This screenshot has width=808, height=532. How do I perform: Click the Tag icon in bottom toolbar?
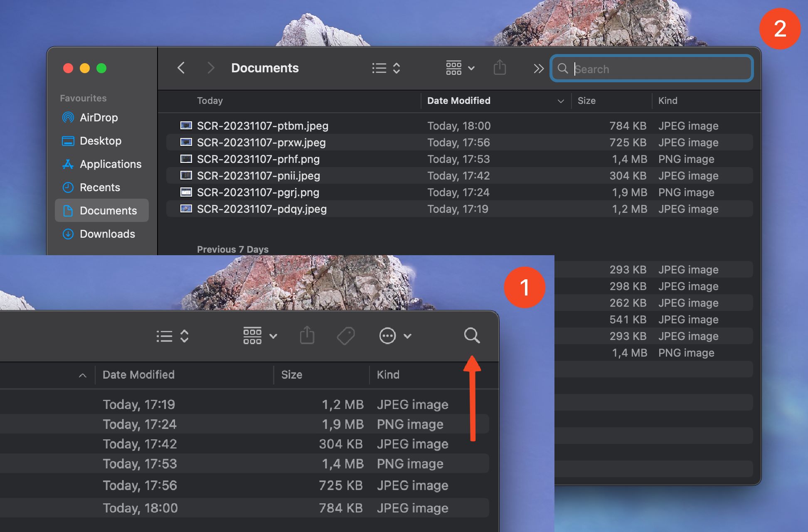pyautogui.click(x=345, y=336)
